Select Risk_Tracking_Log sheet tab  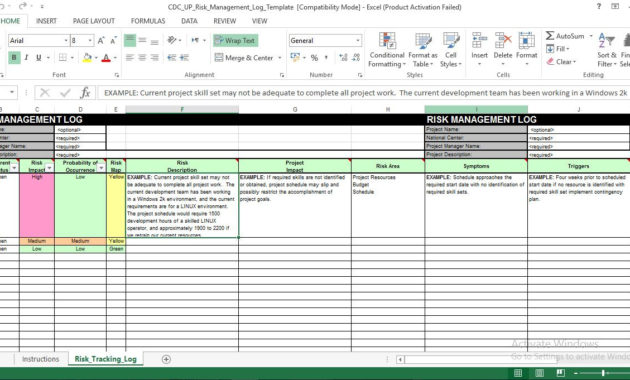click(x=106, y=359)
